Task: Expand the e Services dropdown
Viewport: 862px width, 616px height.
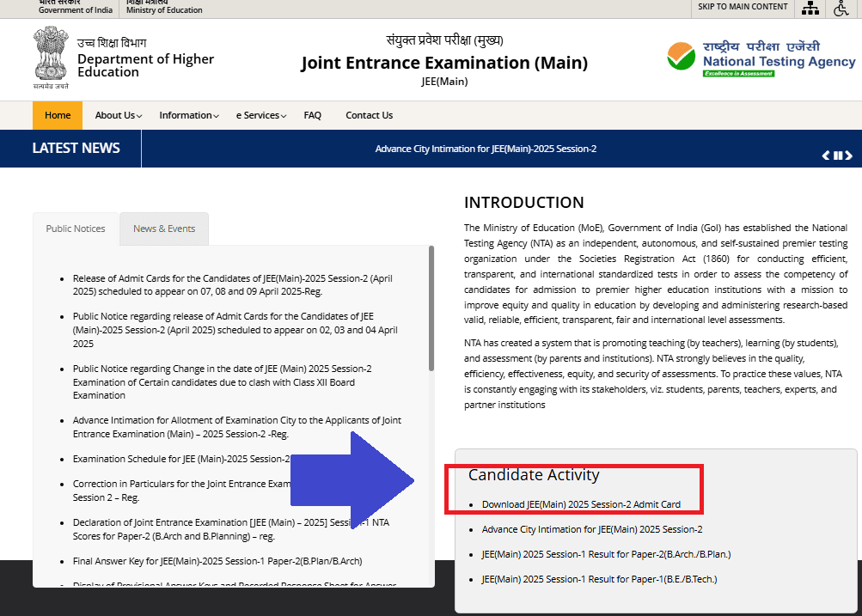Action: pyautogui.click(x=260, y=114)
